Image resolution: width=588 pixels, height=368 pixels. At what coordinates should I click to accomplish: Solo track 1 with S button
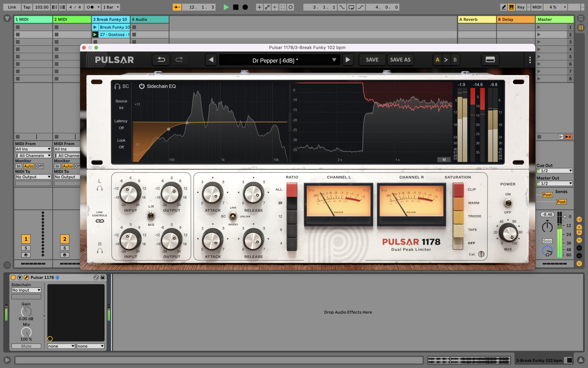(x=26, y=248)
